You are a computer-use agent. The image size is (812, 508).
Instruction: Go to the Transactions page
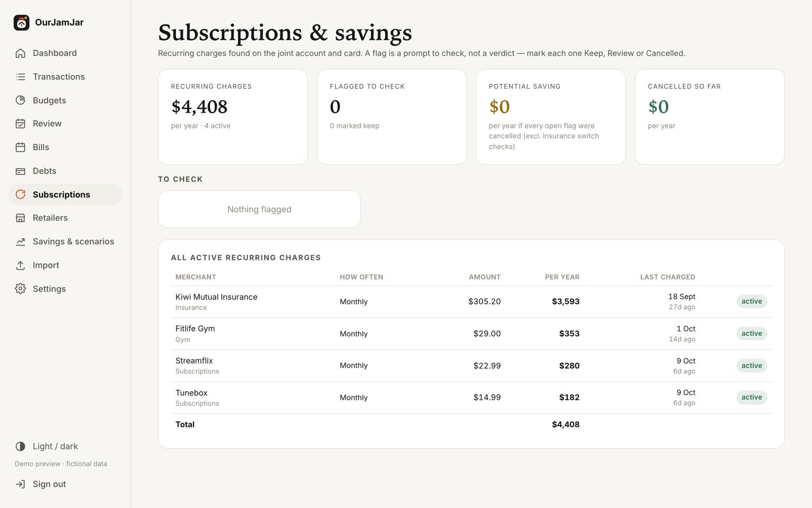tap(59, 77)
